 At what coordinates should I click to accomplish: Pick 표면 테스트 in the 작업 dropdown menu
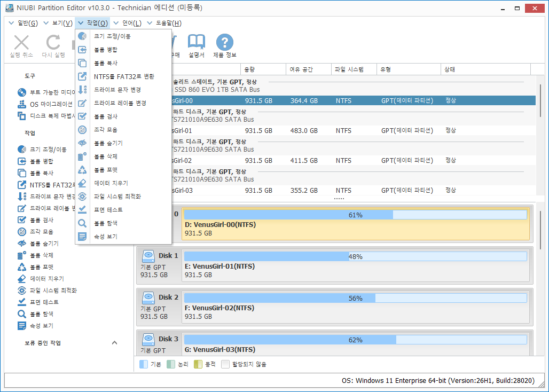(x=123, y=210)
